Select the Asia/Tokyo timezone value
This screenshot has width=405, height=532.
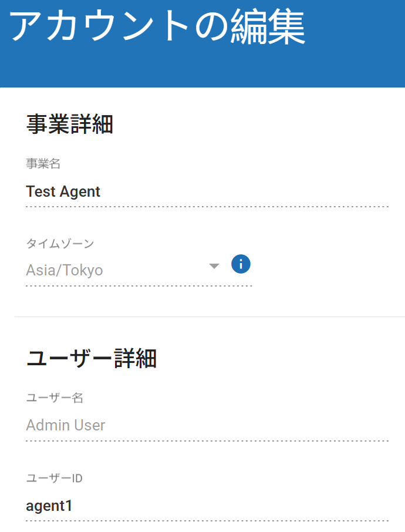pyautogui.click(x=65, y=270)
